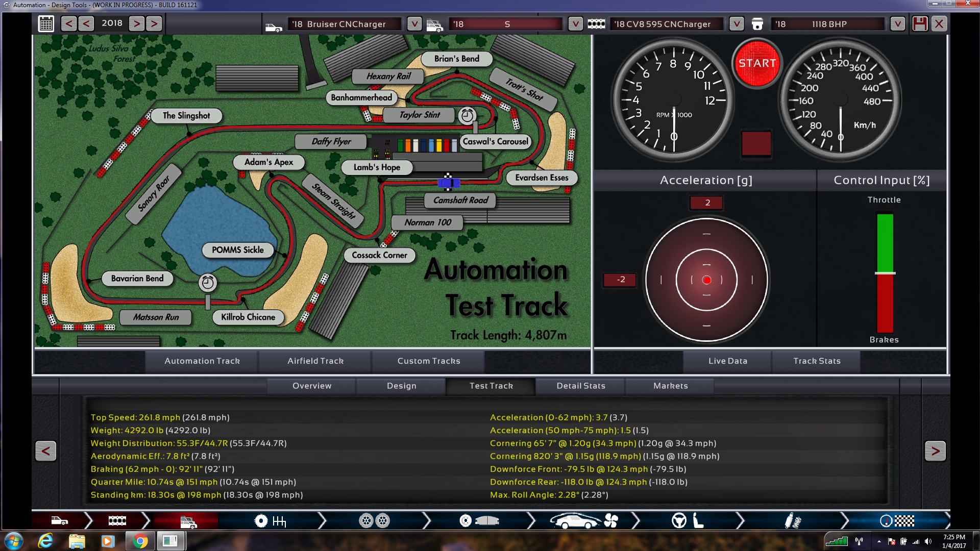Open the calendar icon in top toolbar

[46, 23]
